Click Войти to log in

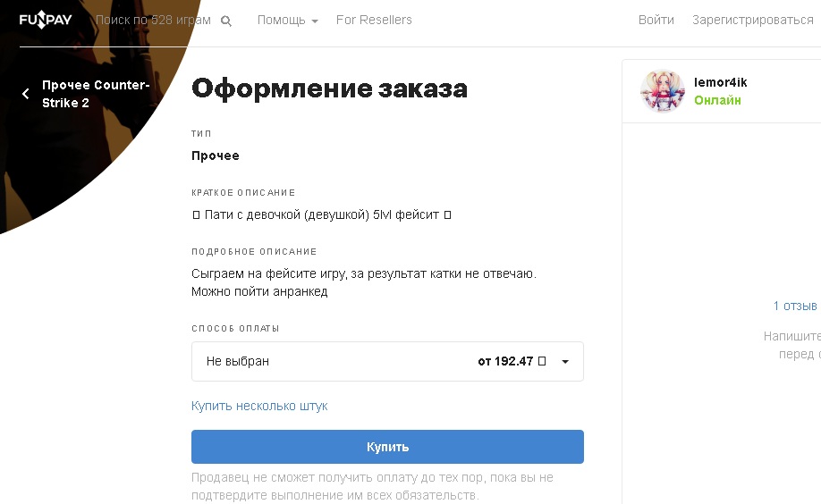pyautogui.click(x=656, y=21)
